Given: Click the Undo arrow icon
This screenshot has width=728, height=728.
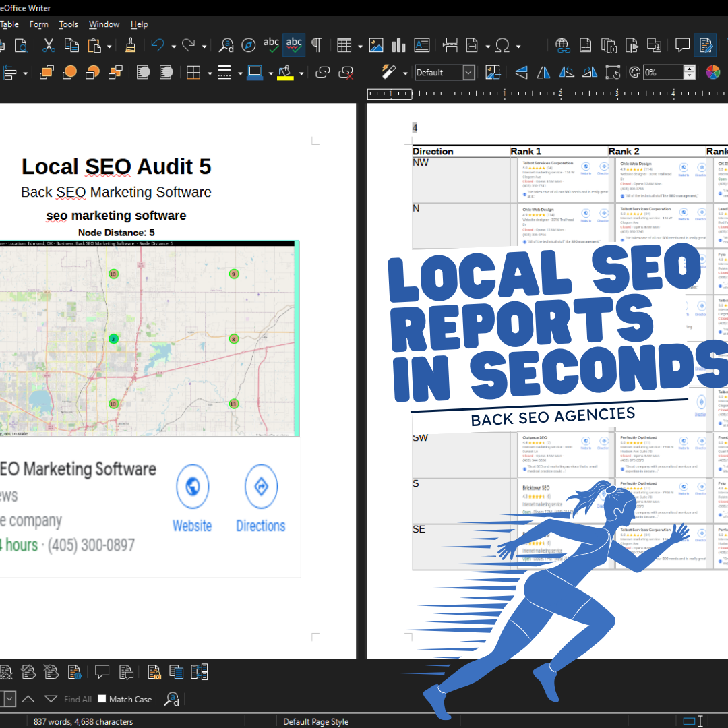Looking at the screenshot, I should pyautogui.click(x=158, y=46).
